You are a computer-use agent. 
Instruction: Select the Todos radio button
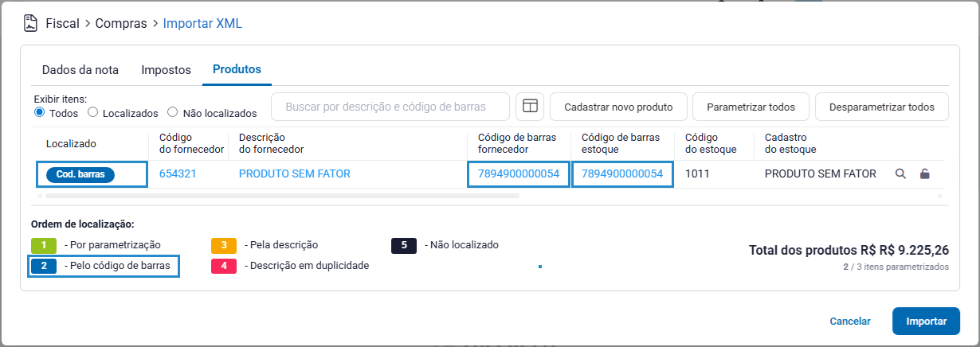[39, 113]
